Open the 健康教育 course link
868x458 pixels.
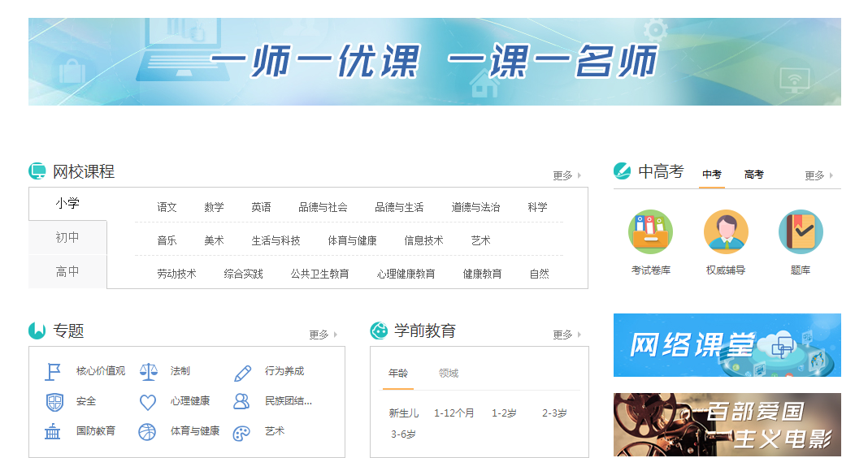tap(482, 274)
